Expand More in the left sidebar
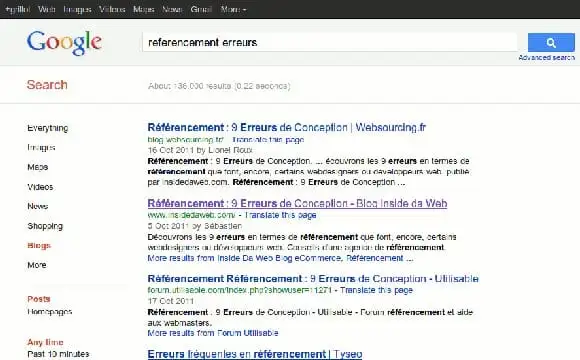Image resolution: width=580 pixels, height=360 pixels. (37, 265)
